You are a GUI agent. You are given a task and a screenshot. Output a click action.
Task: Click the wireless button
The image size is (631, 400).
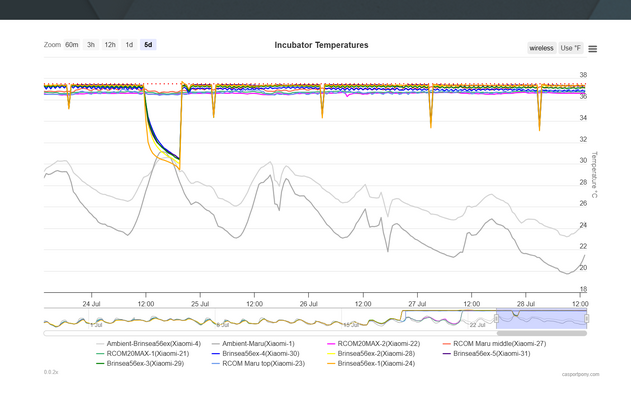pos(541,48)
